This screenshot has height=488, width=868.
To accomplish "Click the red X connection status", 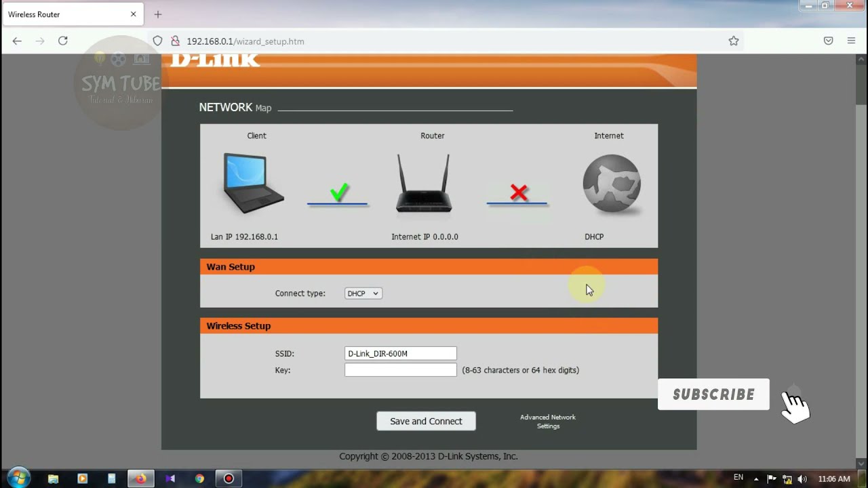I will [x=518, y=193].
